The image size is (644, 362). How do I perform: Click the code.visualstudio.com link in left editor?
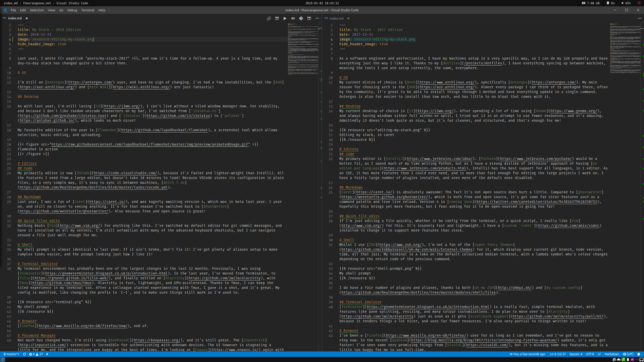[x=125, y=173]
